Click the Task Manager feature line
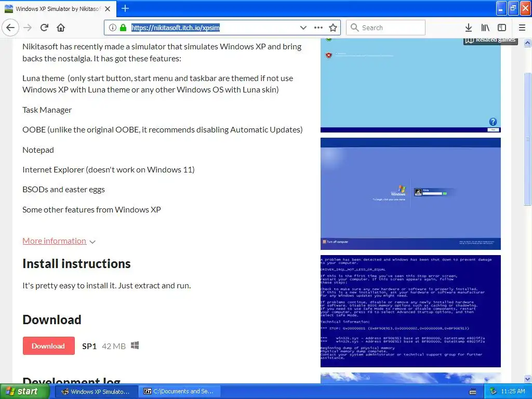Screen dimensions: 532x399 47,110
